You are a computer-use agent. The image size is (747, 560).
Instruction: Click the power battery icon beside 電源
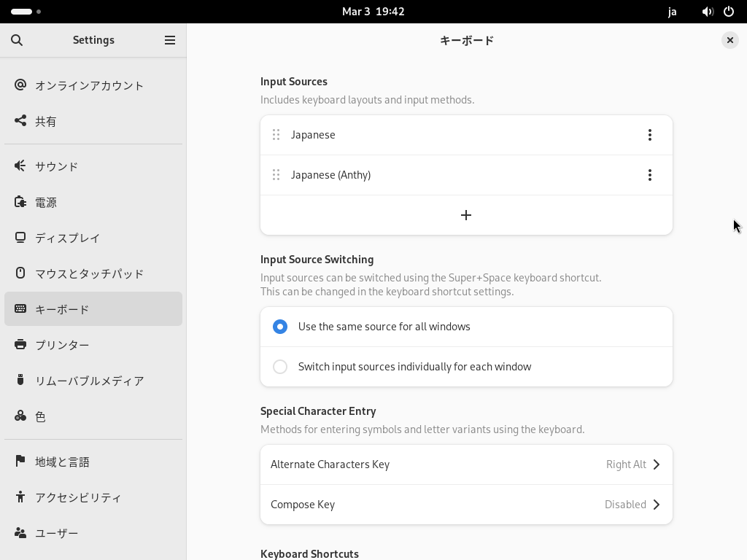(x=20, y=202)
